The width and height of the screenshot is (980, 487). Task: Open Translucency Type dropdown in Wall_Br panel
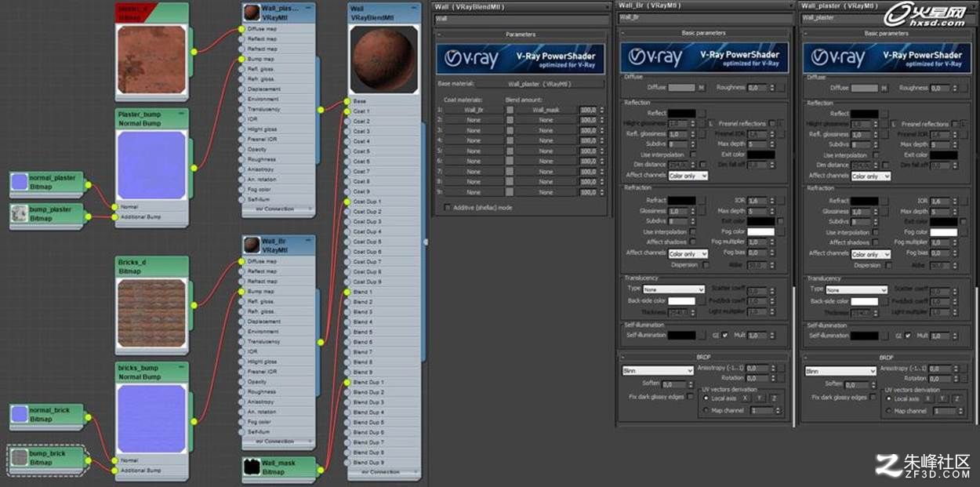(x=674, y=289)
